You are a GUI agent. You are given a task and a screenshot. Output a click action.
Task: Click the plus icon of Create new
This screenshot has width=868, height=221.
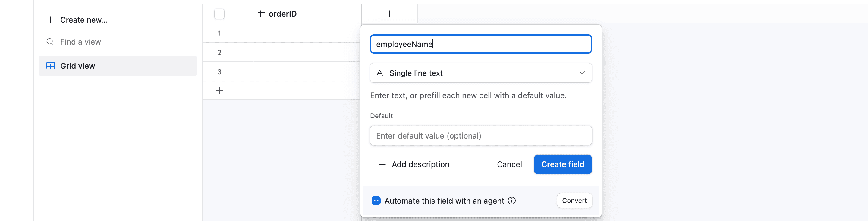pos(51,20)
